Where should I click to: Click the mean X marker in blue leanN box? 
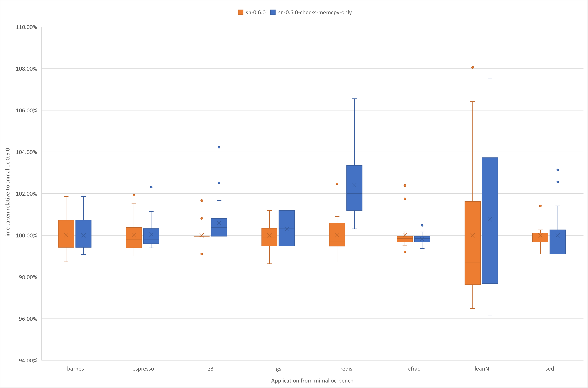(x=490, y=219)
